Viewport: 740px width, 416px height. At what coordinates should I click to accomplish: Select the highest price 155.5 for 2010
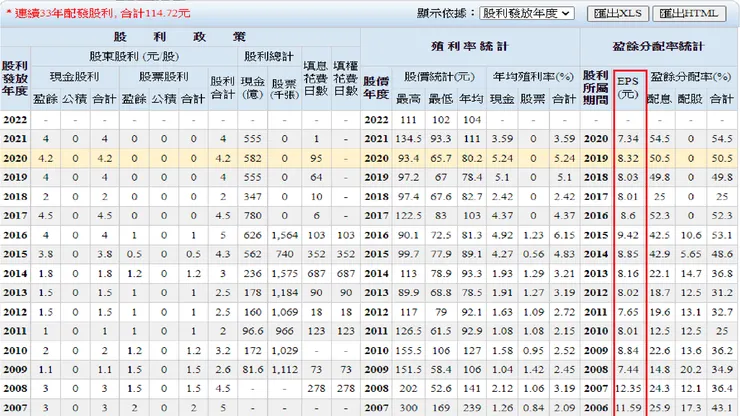click(408, 350)
